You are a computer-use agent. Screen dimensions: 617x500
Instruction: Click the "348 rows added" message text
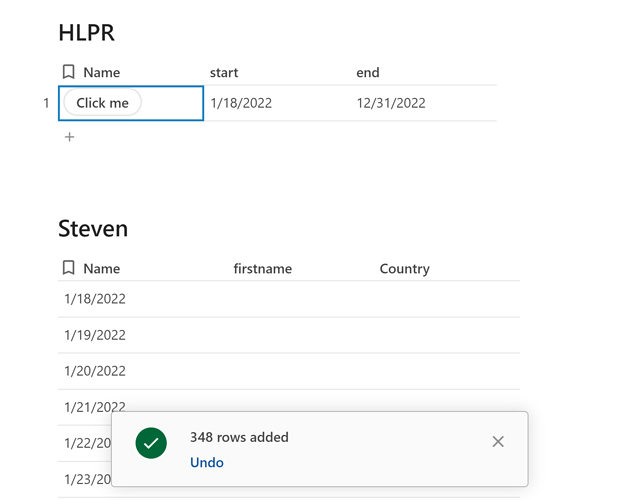pyautogui.click(x=239, y=437)
